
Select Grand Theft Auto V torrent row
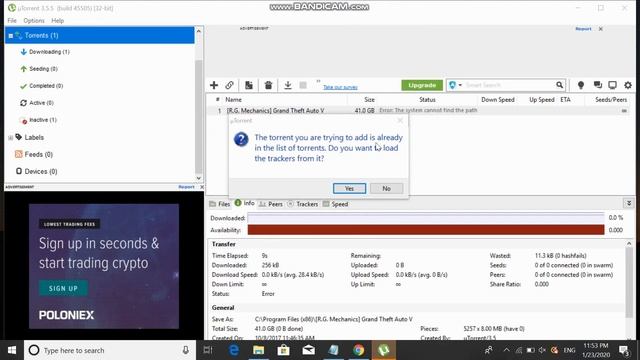[418, 110]
